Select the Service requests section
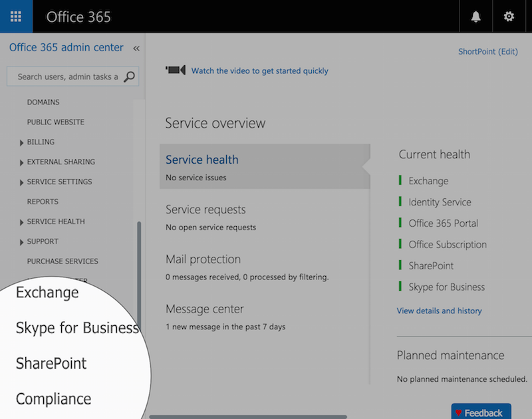532x419 pixels. coord(205,209)
